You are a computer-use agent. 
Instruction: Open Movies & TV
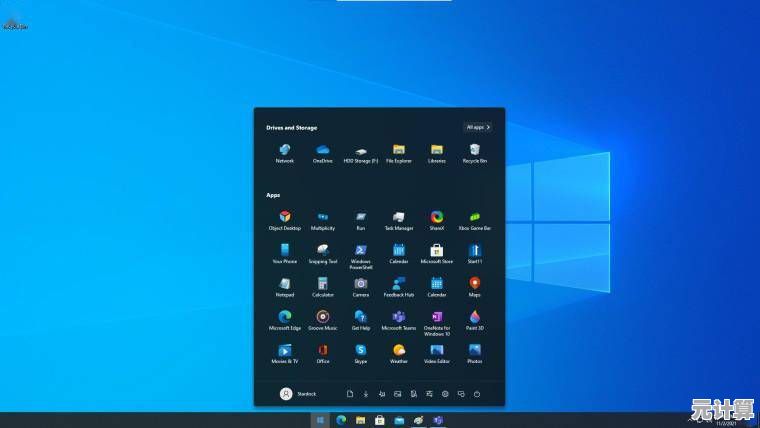[285, 354]
